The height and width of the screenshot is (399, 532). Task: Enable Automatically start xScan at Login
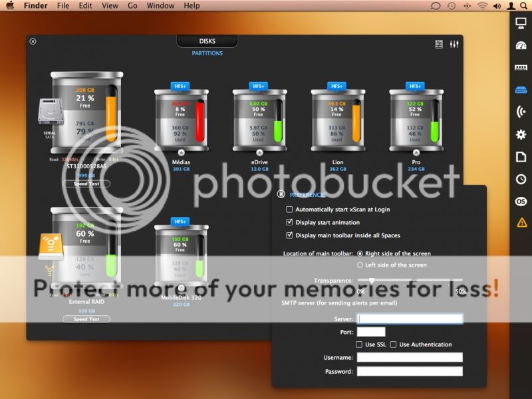(289, 209)
